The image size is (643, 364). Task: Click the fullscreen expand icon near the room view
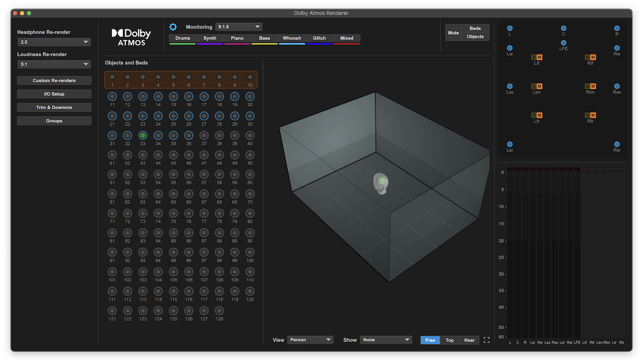tap(487, 339)
